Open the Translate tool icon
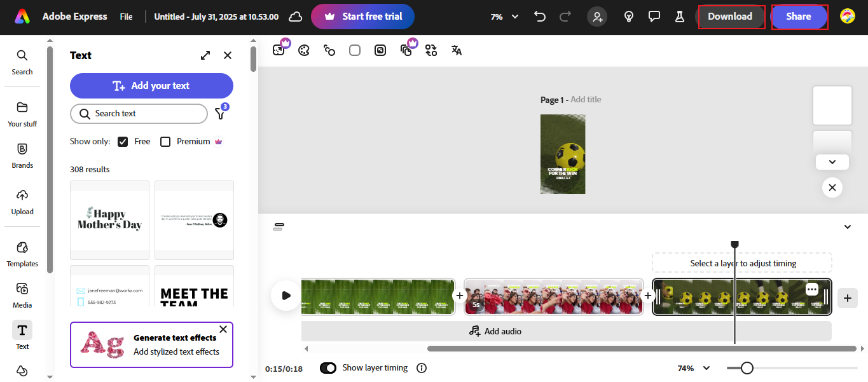The height and width of the screenshot is (382, 868). (x=457, y=50)
